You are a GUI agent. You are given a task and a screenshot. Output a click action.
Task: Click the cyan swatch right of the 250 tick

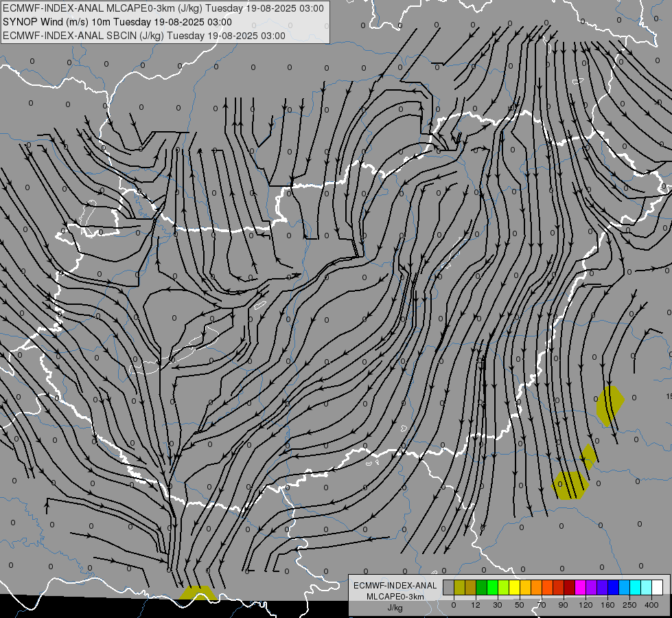tap(635, 587)
